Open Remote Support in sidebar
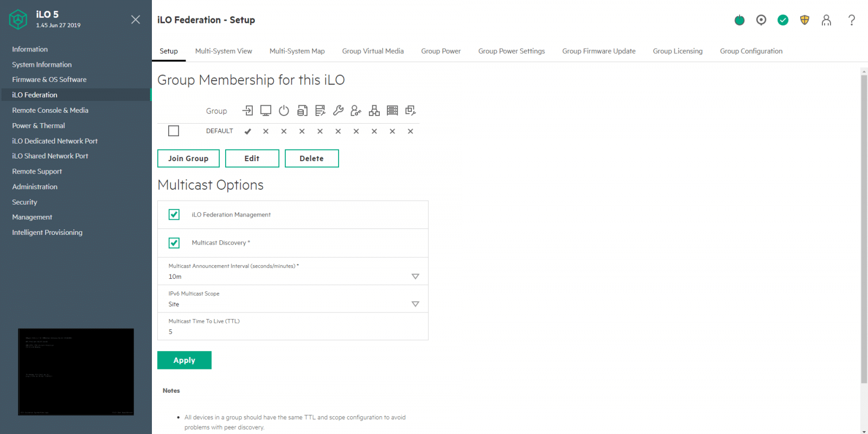The image size is (868, 434). (37, 171)
